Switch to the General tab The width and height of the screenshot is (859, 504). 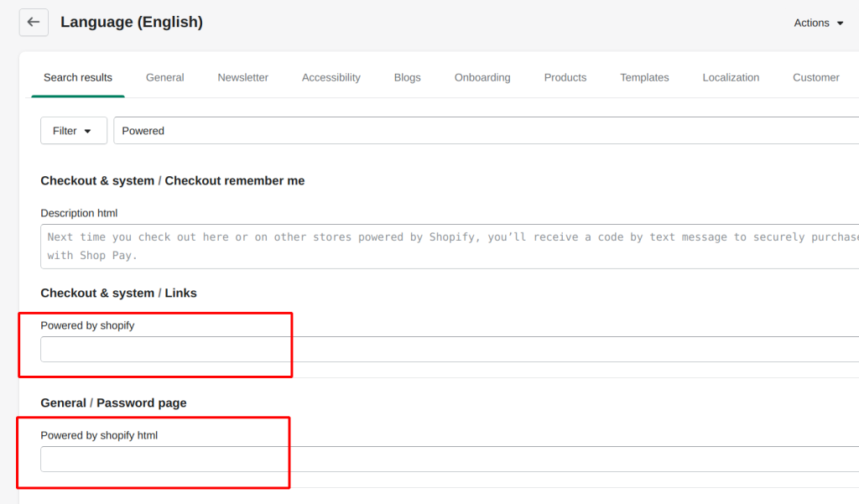(164, 77)
